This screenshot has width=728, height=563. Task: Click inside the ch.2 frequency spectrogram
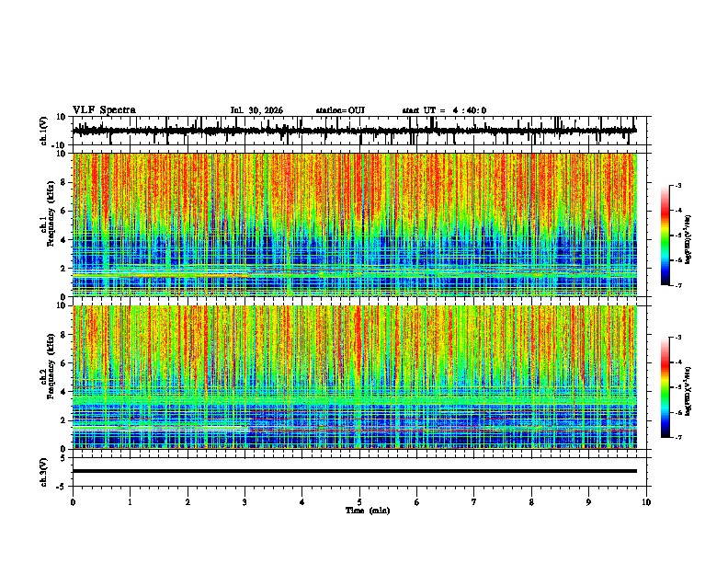pos(355,377)
